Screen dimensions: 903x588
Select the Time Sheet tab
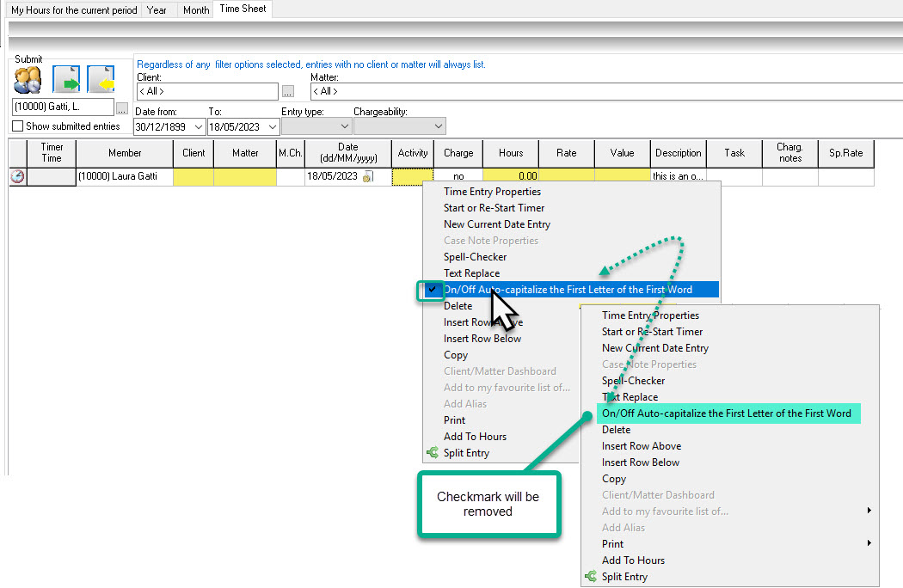point(243,9)
